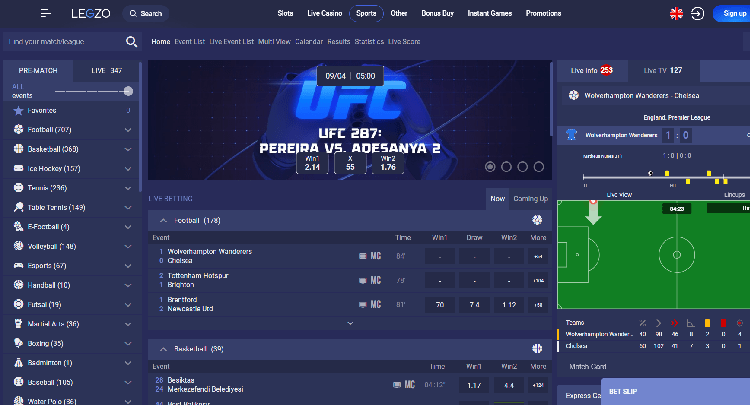Expand the Volleyball category chevron
750x405 pixels.
(128, 246)
